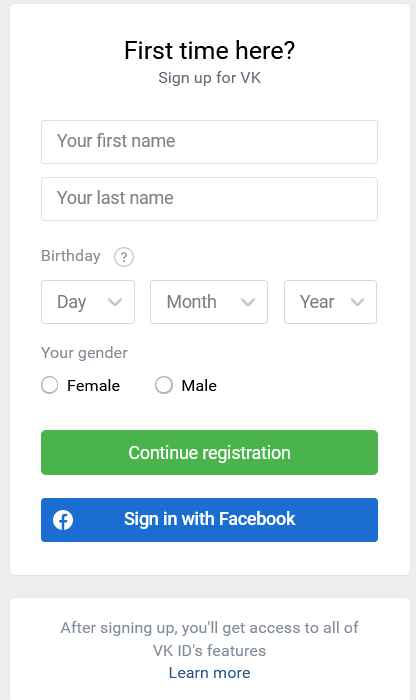The height and width of the screenshot is (700, 416).
Task: Open the Month birthday dropdown
Action: point(209,302)
